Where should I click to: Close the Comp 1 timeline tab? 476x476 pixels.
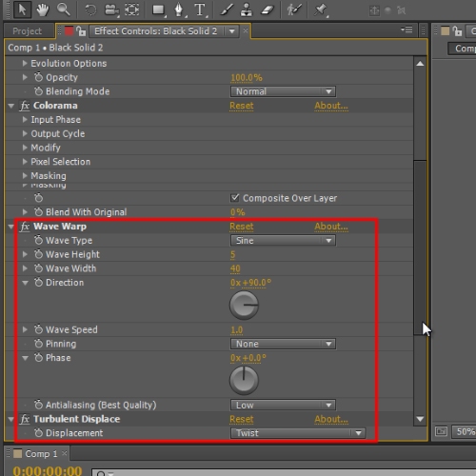(65, 453)
